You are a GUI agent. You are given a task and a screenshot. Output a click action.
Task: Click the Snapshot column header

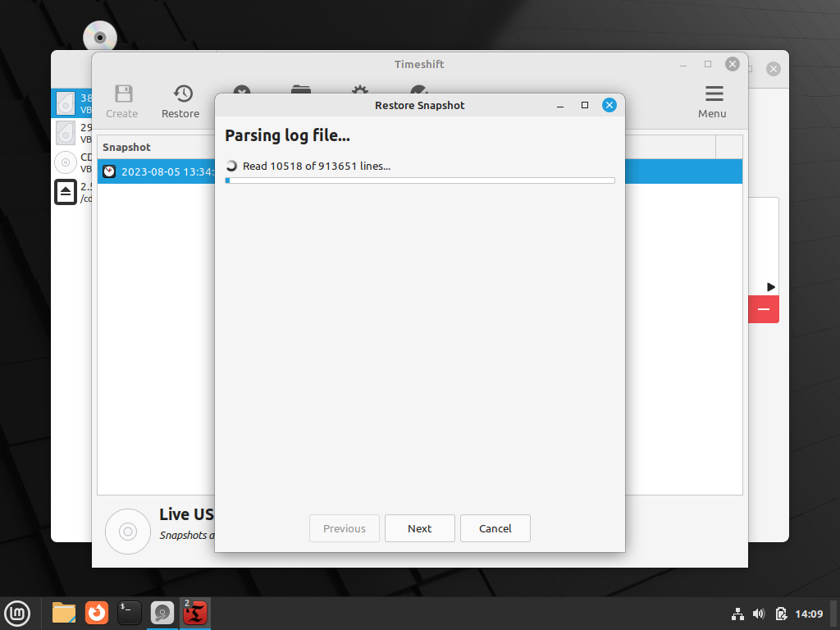126,148
